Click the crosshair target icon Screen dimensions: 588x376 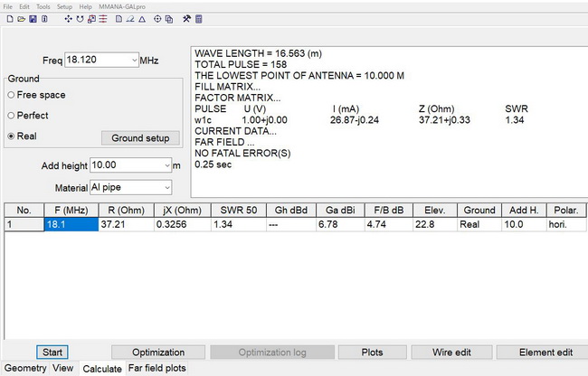click(157, 19)
